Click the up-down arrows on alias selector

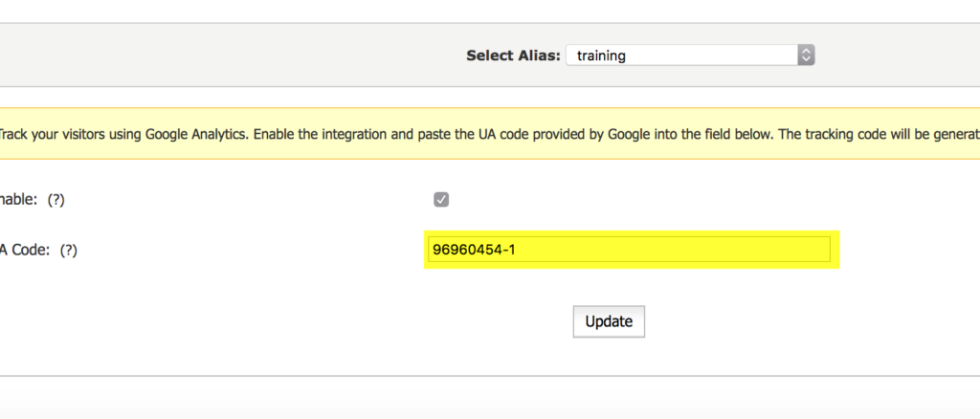click(806, 55)
